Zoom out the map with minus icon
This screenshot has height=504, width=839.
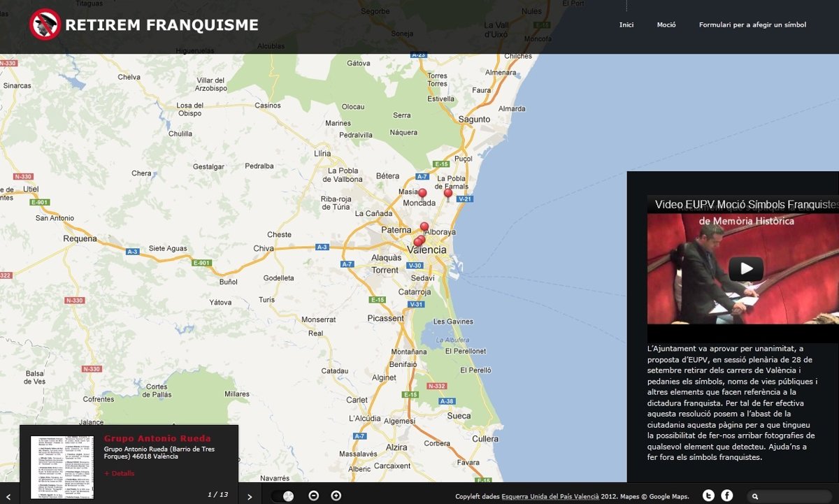pyautogui.click(x=314, y=496)
